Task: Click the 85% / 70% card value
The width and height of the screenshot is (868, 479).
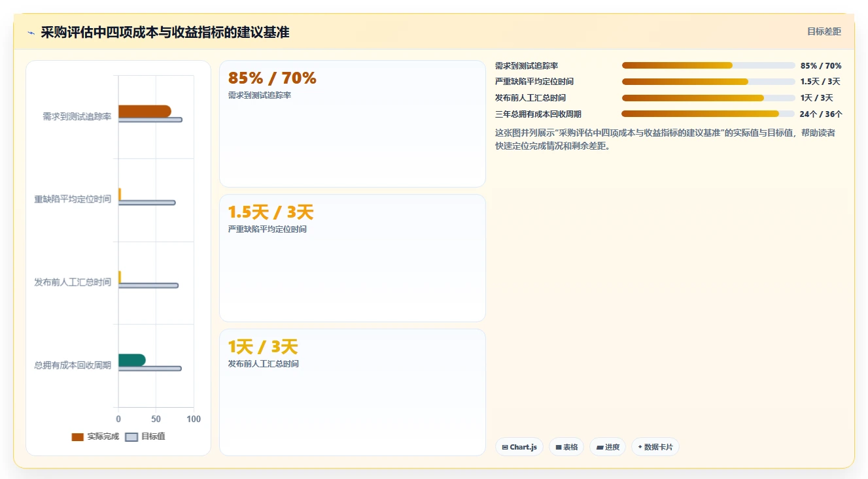Action: point(272,78)
